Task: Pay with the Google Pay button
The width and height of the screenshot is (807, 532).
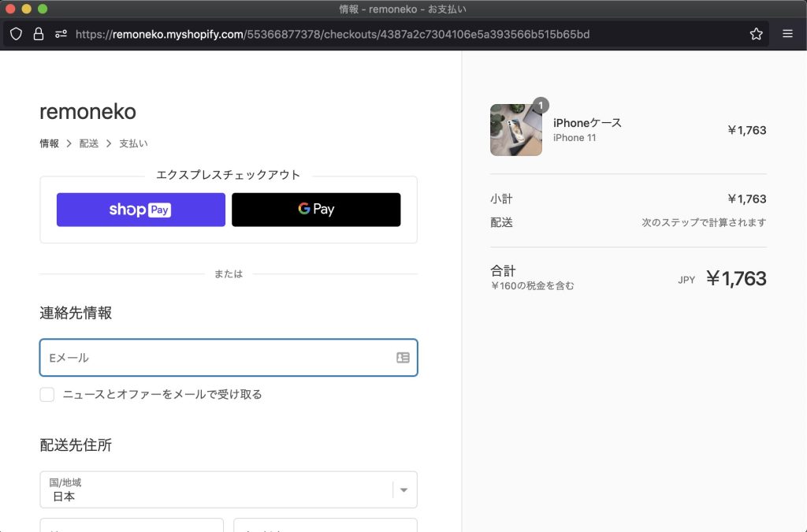Action: click(x=316, y=210)
